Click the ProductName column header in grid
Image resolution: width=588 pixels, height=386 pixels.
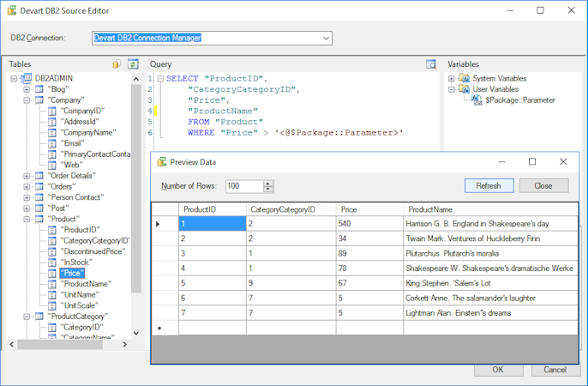click(x=429, y=209)
